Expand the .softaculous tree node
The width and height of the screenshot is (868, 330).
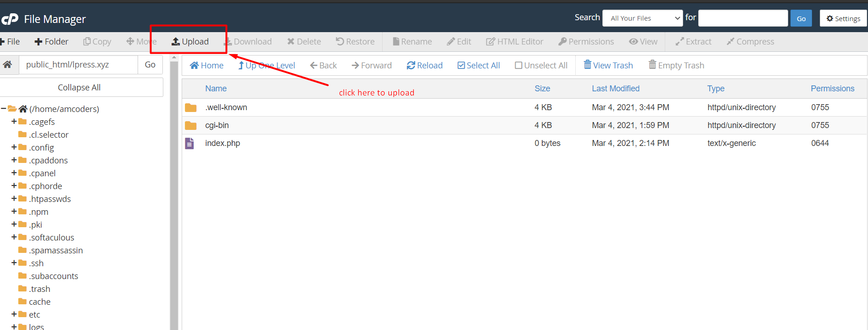(x=14, y=237)
